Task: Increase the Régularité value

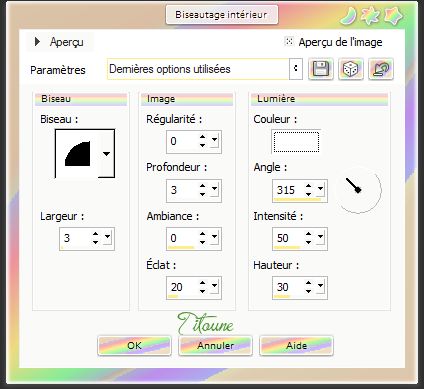Action: tap(202, 137)
